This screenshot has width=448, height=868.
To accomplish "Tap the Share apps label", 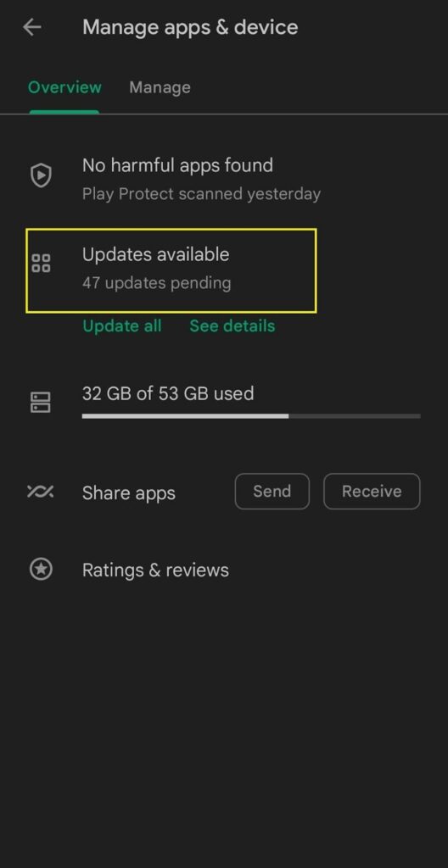I will click(129, 493).
